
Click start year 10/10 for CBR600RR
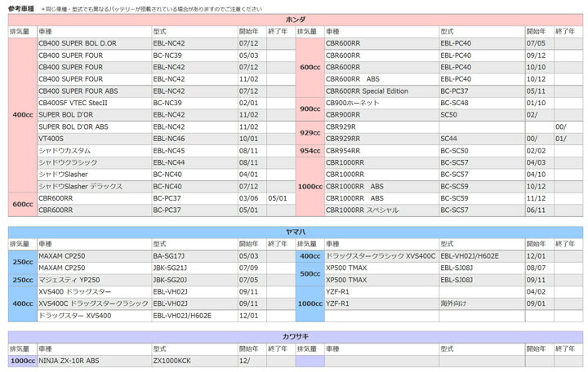536,68
